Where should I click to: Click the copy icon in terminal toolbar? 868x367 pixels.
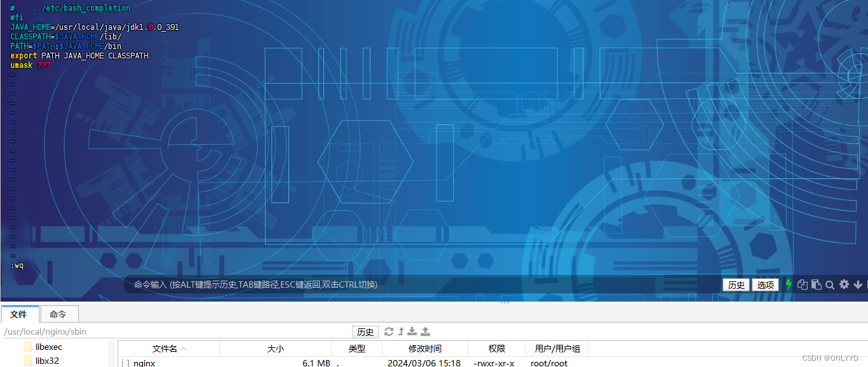(803, 284)
